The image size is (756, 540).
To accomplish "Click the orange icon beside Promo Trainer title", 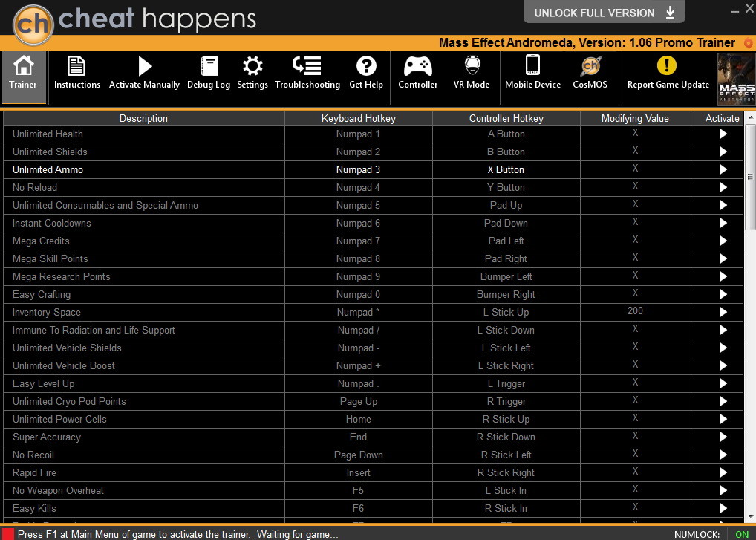I will click(749, 43).
